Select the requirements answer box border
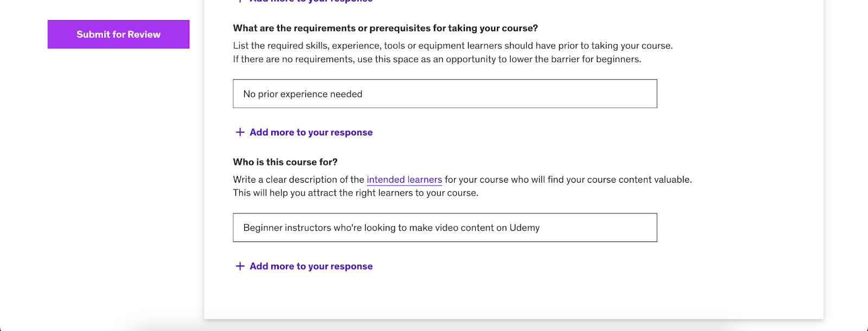Screen dimensions: 868x331 click(x=445, y=80)
